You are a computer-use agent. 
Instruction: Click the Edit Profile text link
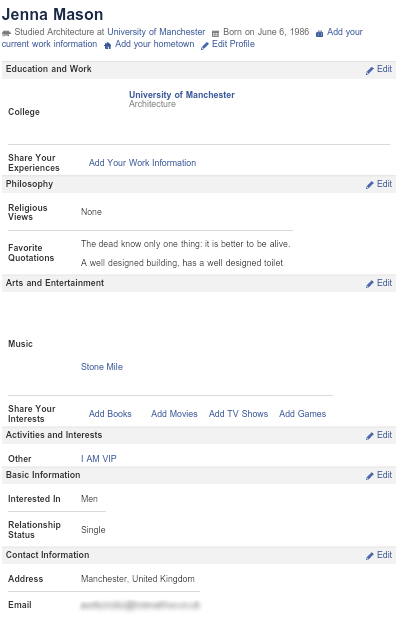(x=233, y=44)
